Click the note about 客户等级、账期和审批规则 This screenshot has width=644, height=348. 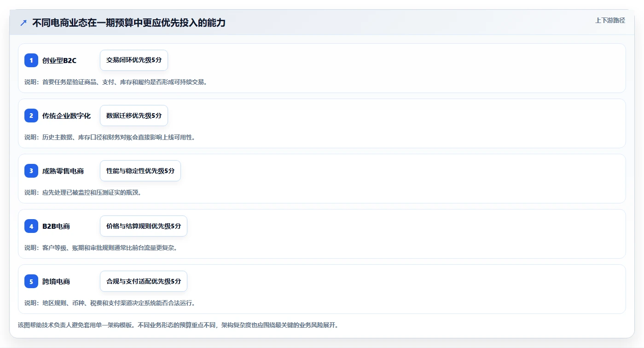pos(101,248)
